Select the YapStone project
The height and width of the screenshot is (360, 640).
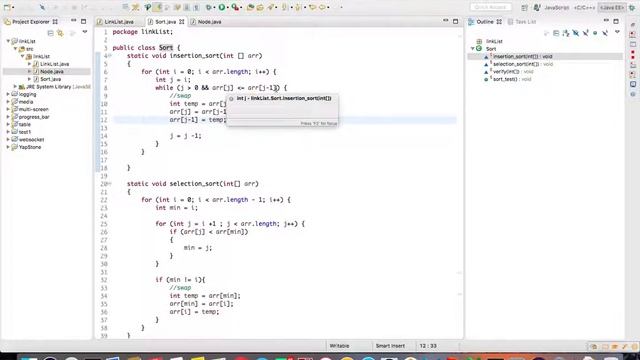tap(30, 147)
